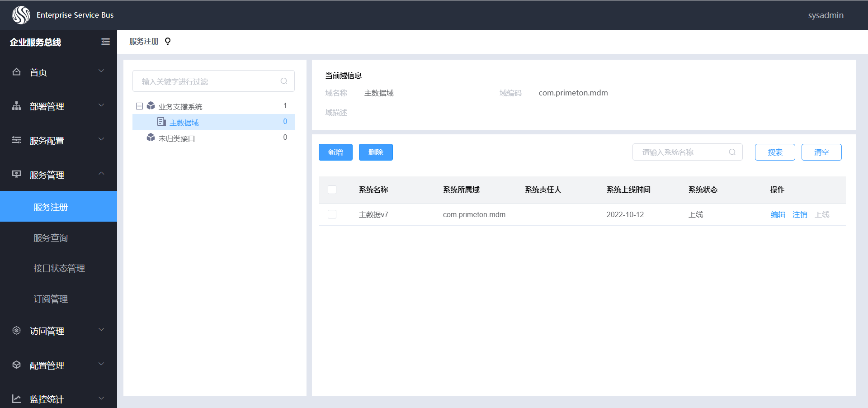Open the 订阅管理 submenu item

point(58,299)
